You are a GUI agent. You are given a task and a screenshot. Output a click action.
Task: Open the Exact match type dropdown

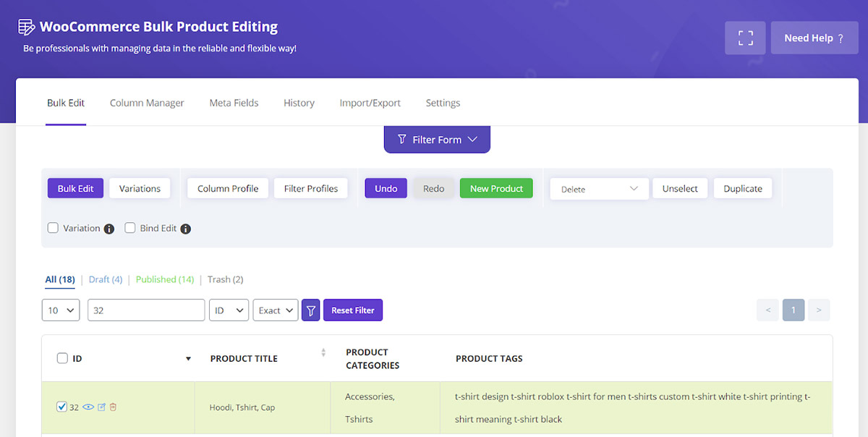276,310
